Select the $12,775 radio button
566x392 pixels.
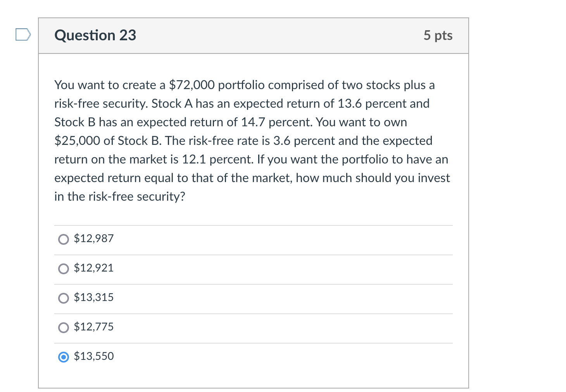pos(63,327)
